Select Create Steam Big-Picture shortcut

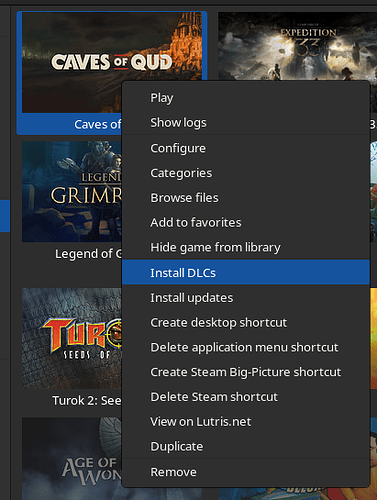click(246, 372)
